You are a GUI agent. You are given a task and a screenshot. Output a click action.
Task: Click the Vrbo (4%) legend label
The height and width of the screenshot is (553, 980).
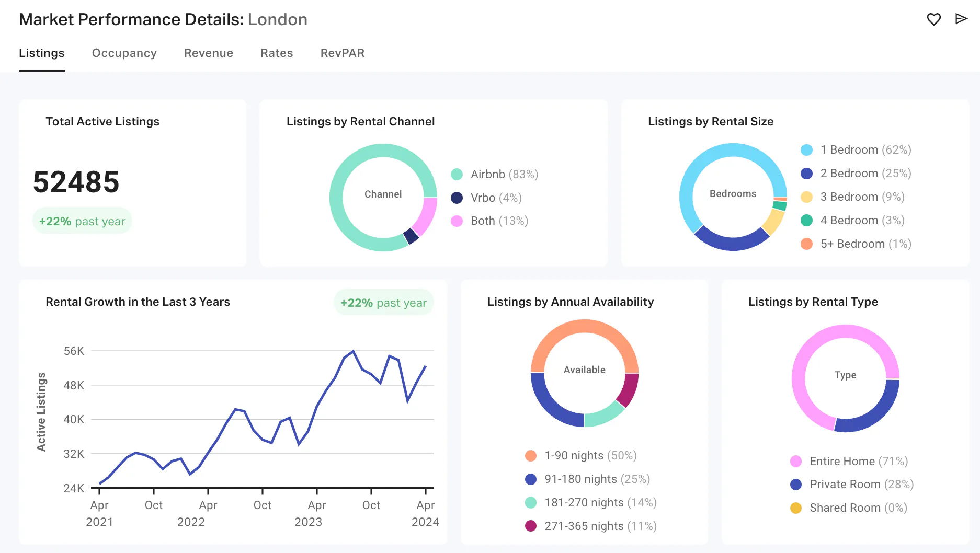point(496,198)
